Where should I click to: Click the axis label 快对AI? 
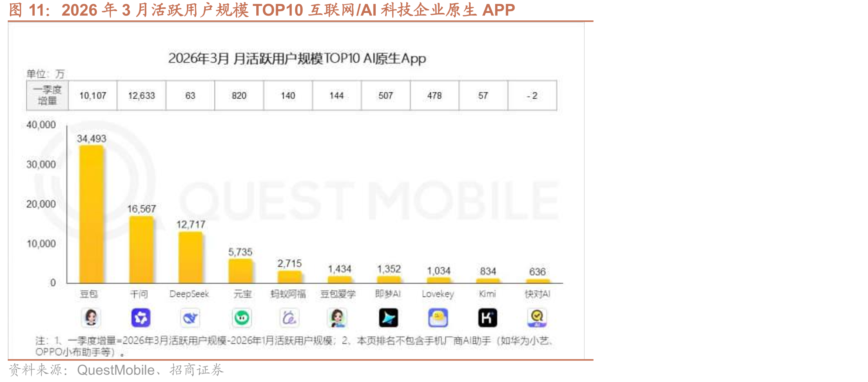[x=537, y=294]
